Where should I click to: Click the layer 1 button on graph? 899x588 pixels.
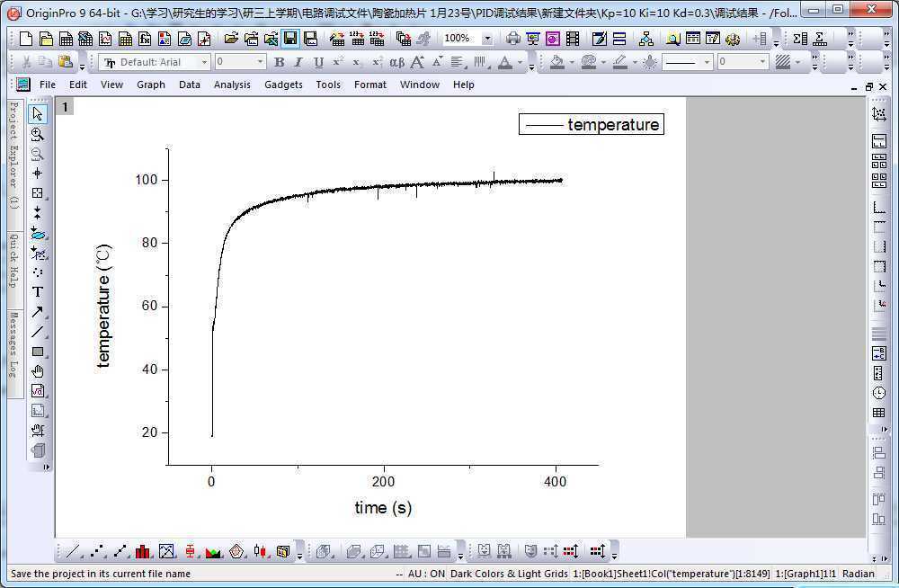tap(65, 107)
